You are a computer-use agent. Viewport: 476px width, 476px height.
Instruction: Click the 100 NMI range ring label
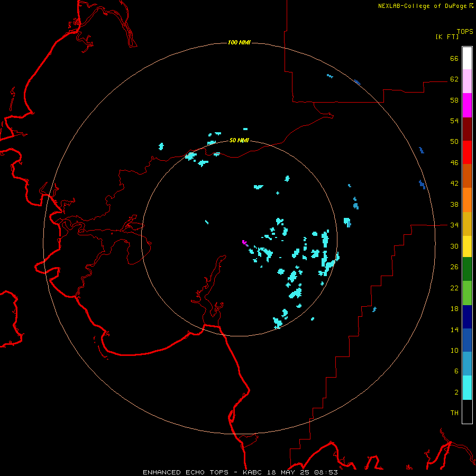tap(239, 42)
